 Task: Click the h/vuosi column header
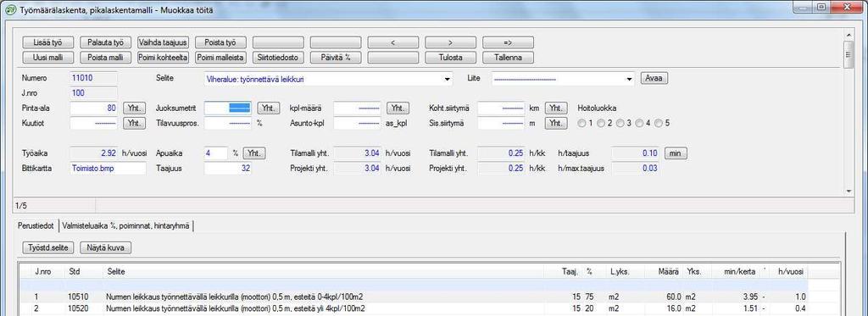(789, 272)
